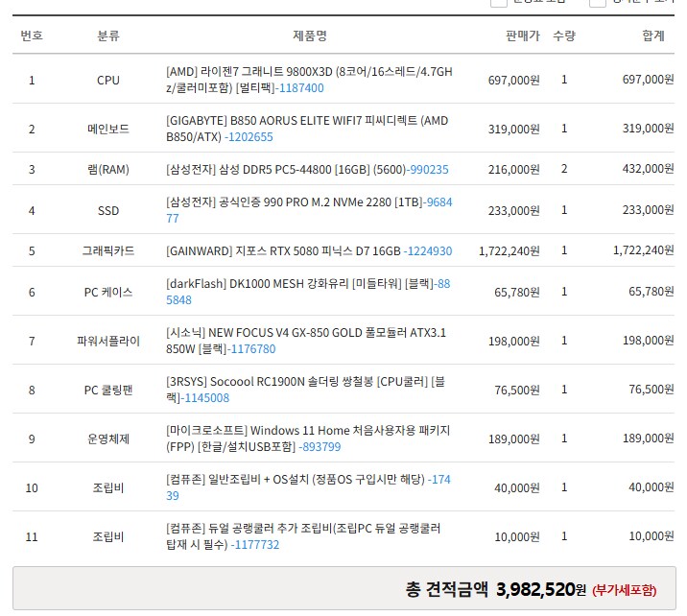Select the PC 쿨링팬 category cell
The height and width of the screenshot is (616, 687).
pos(108,390)
